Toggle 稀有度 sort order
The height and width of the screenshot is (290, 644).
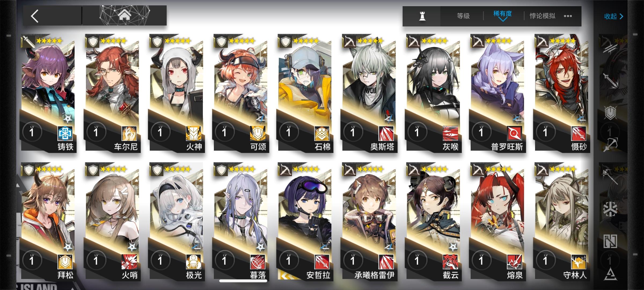[x=502, y=14]
